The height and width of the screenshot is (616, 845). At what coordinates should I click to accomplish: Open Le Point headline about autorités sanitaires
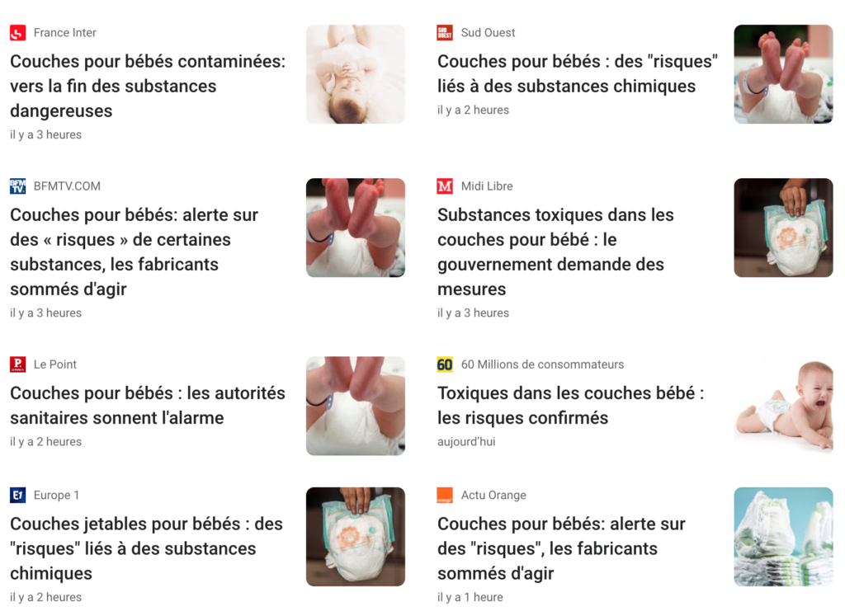point(148,406)
